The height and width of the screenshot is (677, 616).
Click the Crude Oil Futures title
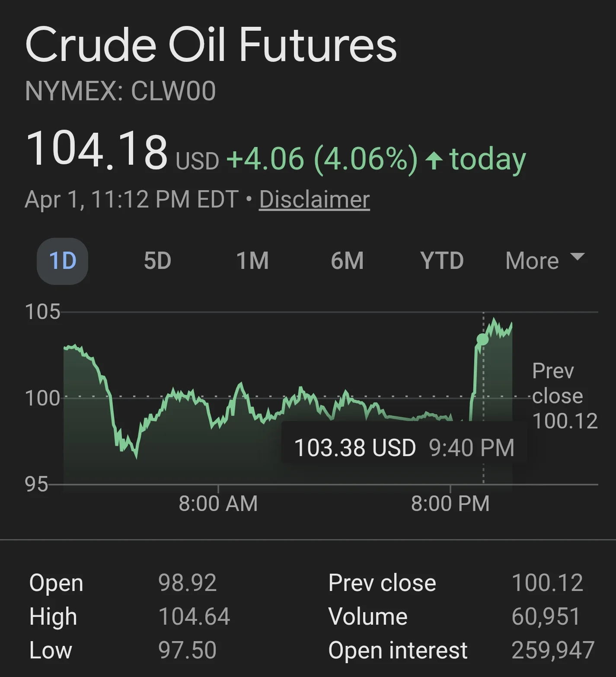coord(211,45)
